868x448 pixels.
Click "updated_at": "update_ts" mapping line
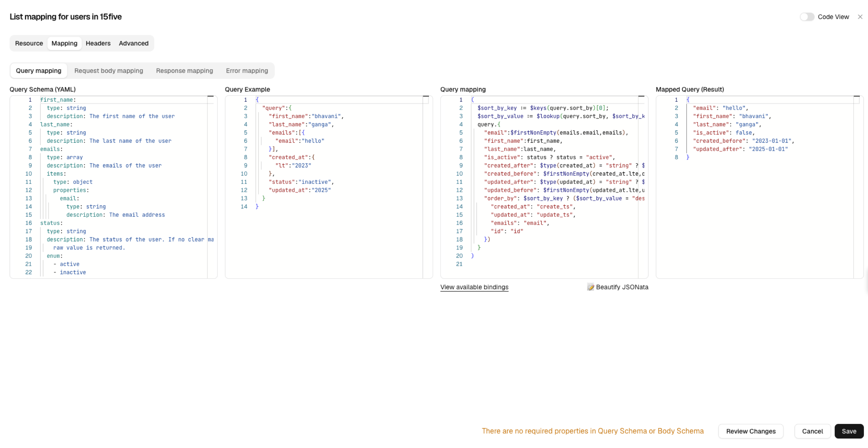(x=533, y=215)
